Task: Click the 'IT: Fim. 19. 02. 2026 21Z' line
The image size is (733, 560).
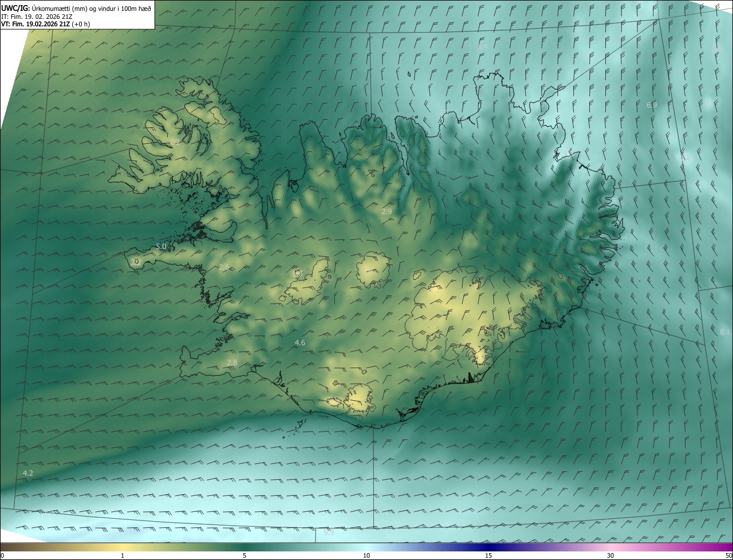Action: 36,17
